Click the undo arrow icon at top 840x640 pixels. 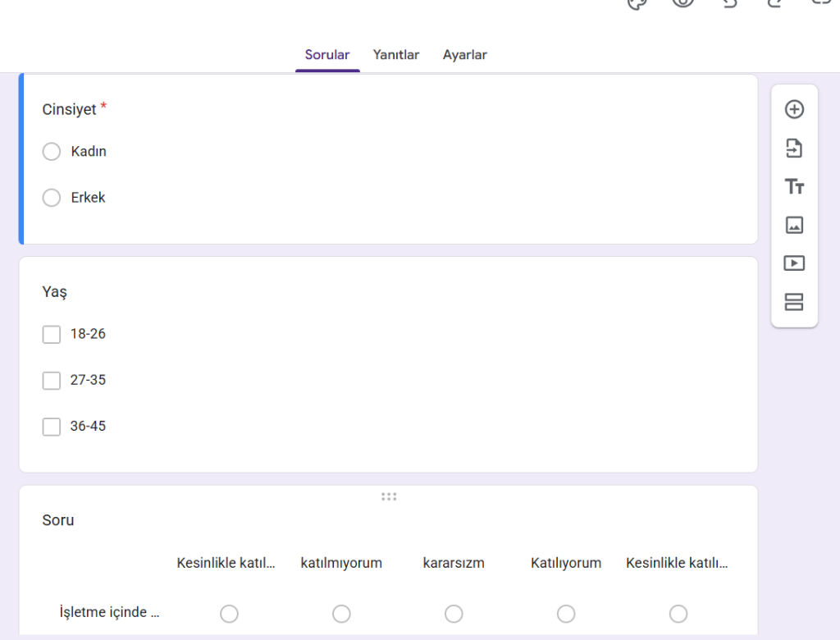coord(728,3)
